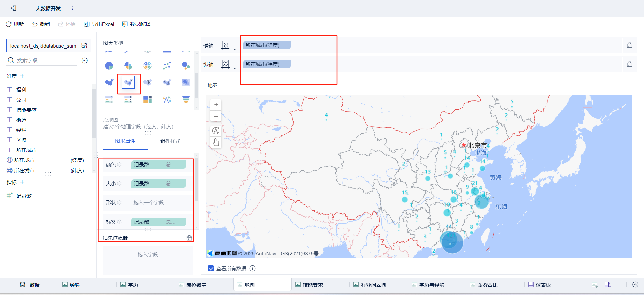Clear the 纵轴 fields with eraser icon
The image size is (644, 295).
[x=630, y=64]
